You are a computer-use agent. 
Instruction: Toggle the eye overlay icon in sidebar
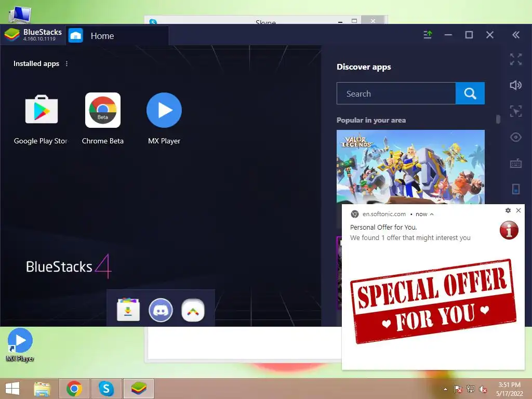click(516, 137)
